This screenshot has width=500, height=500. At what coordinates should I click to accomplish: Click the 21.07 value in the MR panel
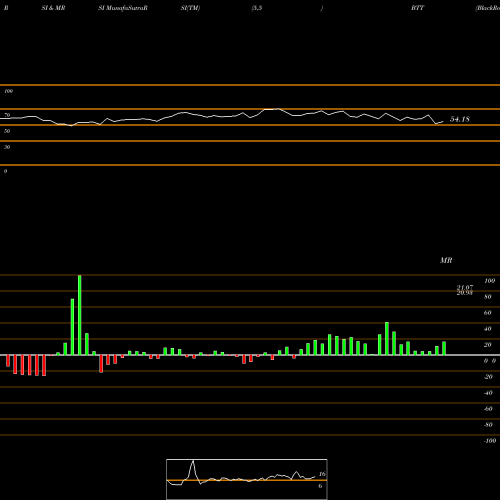point(465,287)
